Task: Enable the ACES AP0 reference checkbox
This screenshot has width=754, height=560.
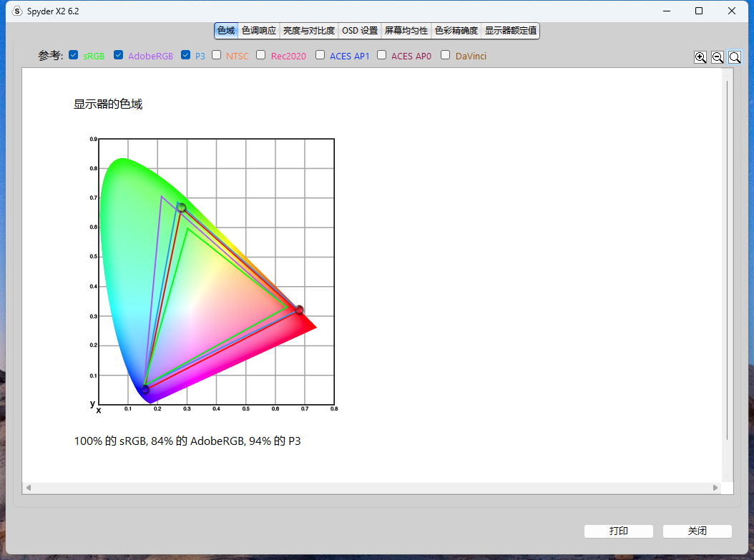Action: [381, 55]
